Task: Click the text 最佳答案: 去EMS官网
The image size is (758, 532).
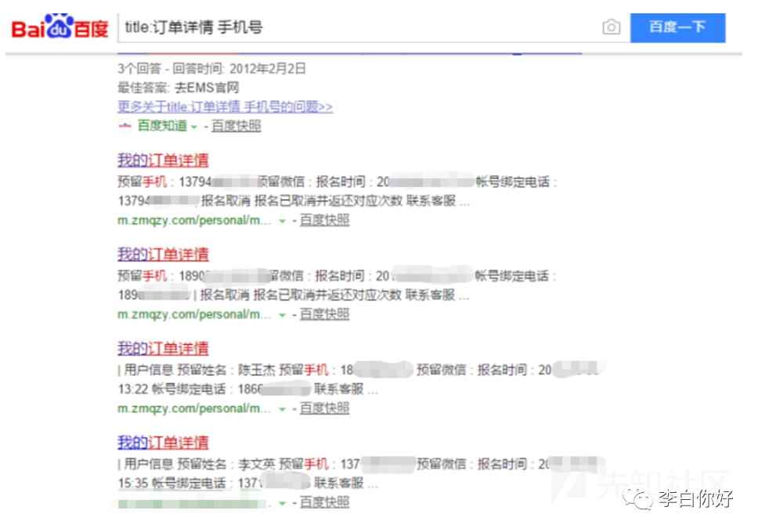Action: [179, 88]
